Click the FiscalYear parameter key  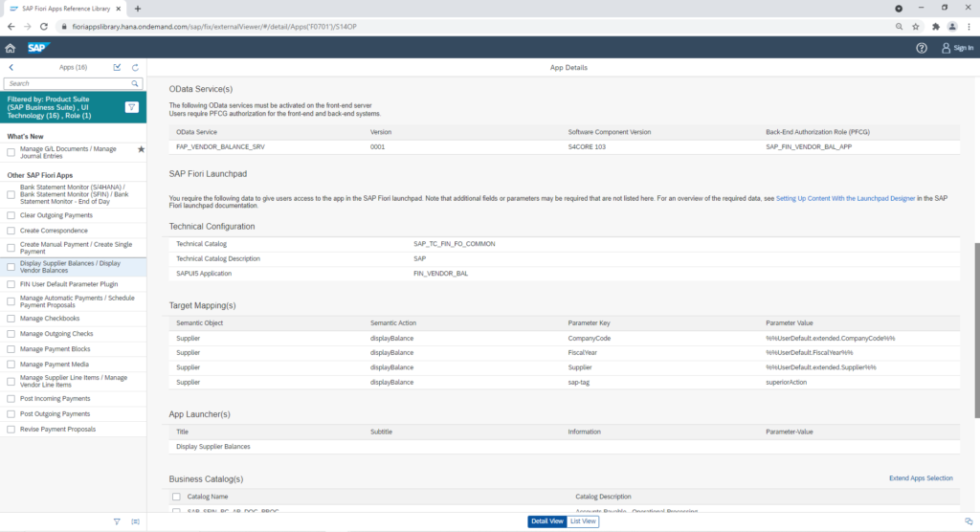point(582,352)
